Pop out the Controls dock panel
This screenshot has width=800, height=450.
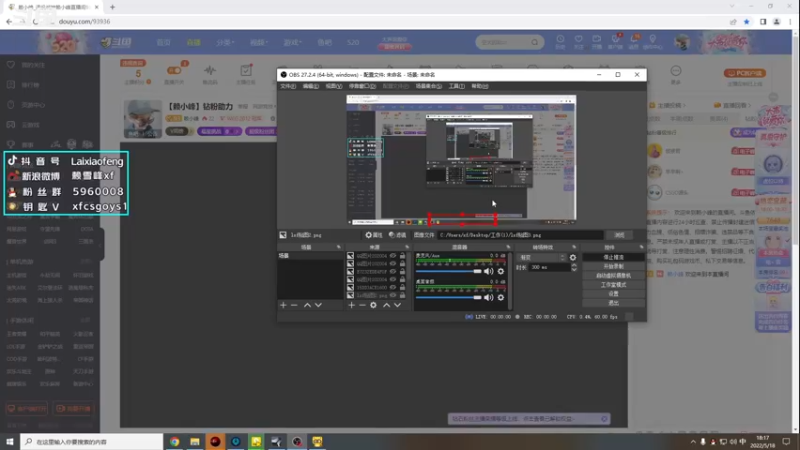click(641, 247)
